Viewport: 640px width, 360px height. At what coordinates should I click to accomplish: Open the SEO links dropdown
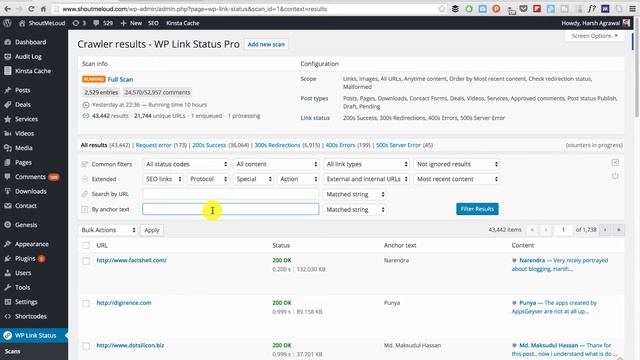click(163, 179)
